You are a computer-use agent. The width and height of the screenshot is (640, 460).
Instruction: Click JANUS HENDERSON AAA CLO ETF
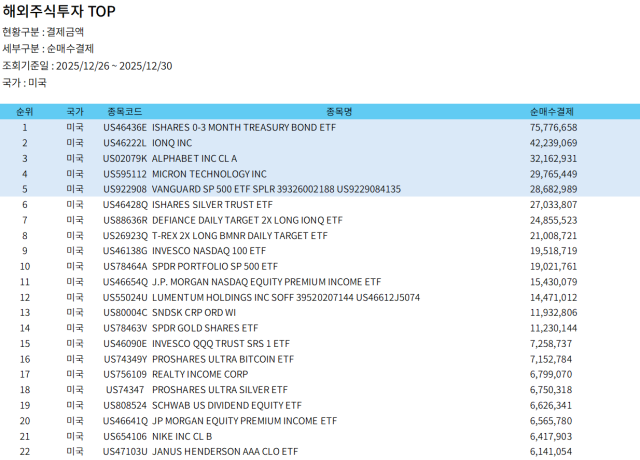pos(224,452)
